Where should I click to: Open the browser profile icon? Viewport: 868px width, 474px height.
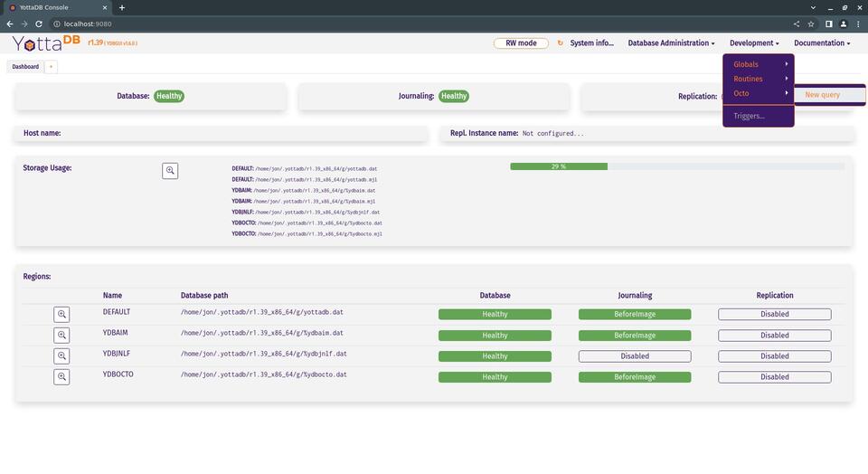843,24
